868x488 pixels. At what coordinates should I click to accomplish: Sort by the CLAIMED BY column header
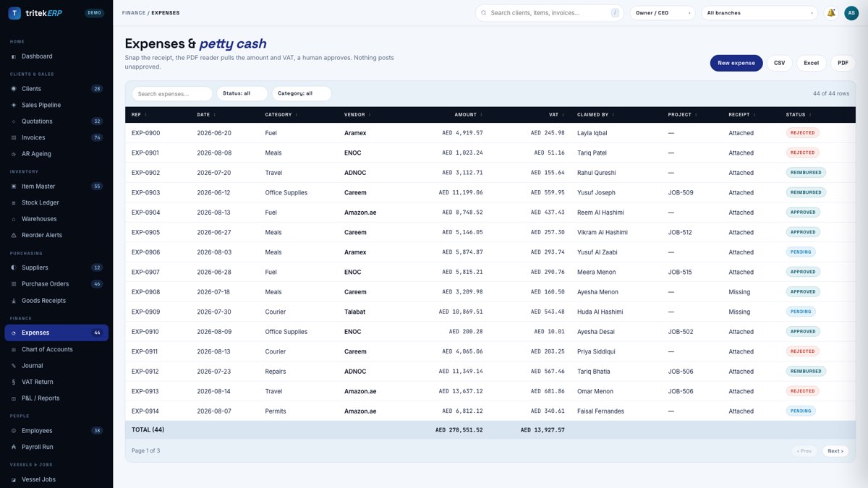point(596,115)
